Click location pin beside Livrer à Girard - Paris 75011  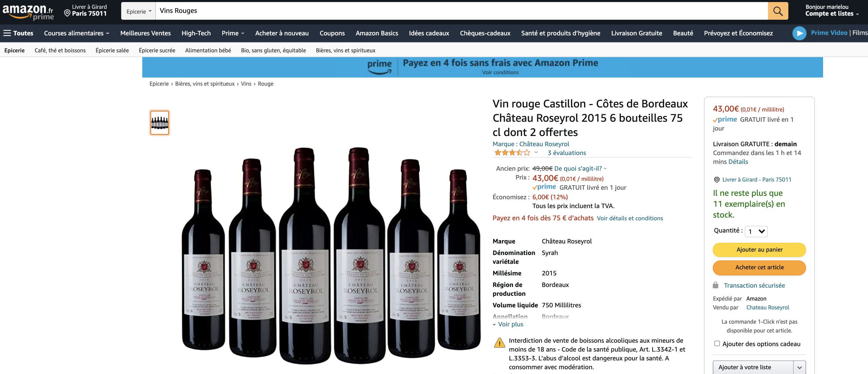point(717,180)
